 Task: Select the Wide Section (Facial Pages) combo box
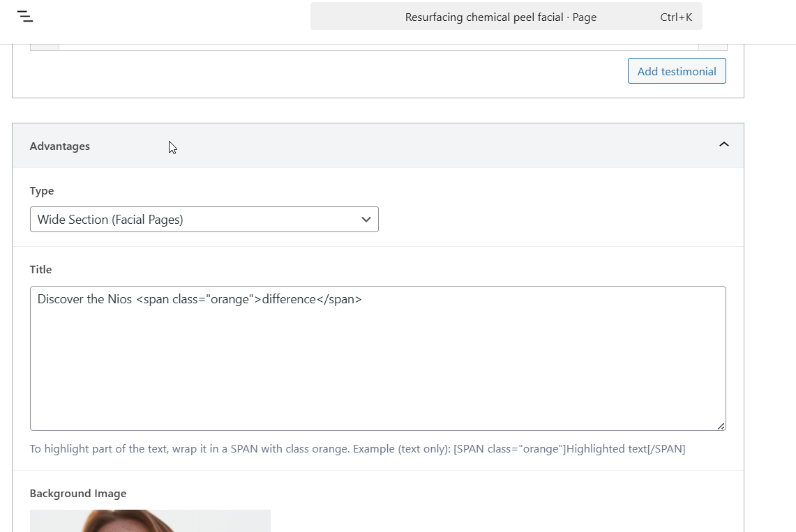[x=204, y=219]
